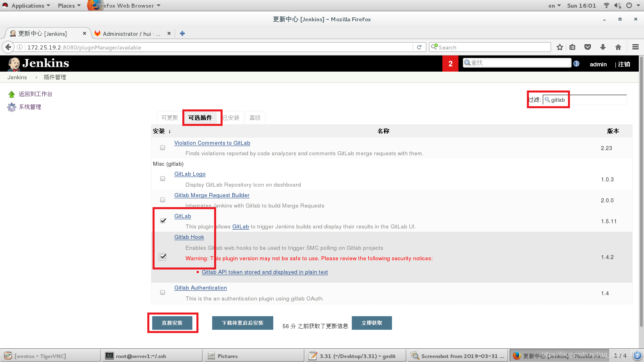Uncheck the Gitlab Hook plugin checkbox
Viewport: 644px width, 362px height.
pyautogui.click(x=163, y=257)
